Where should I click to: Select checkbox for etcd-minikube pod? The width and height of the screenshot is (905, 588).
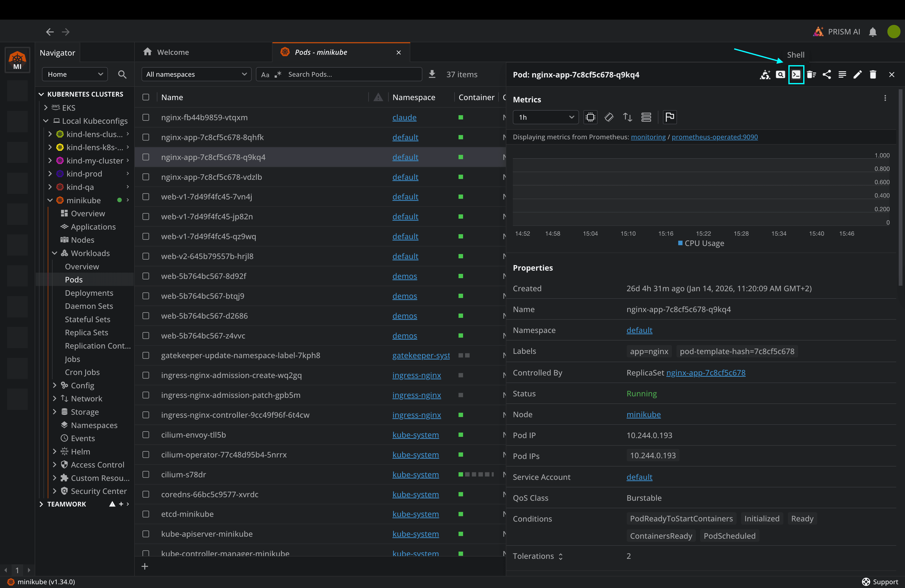[x=146, y=514]
